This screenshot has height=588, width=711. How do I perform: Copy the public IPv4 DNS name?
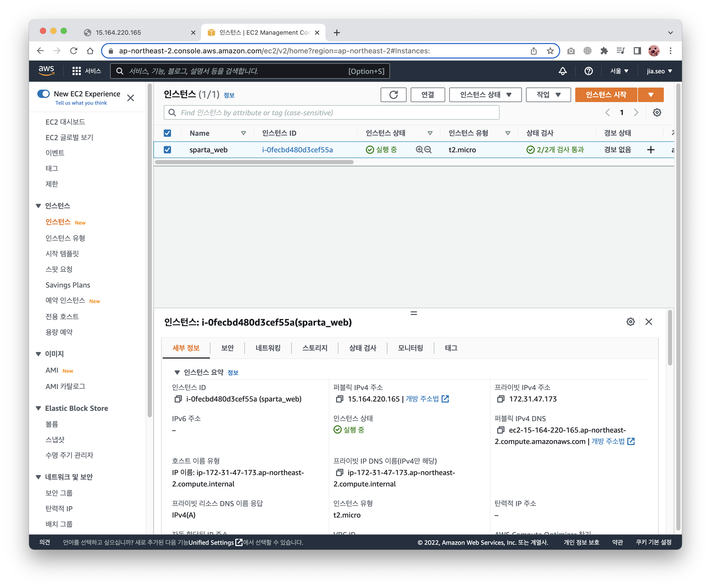500,430
